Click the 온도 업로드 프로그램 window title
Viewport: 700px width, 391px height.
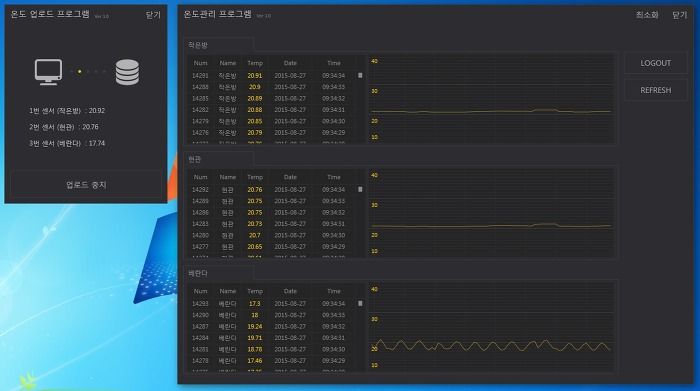(x=50, y=14)
